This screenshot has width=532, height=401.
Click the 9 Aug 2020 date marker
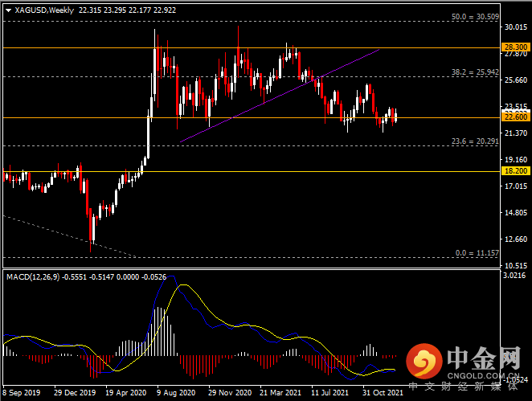pos(176,392)
